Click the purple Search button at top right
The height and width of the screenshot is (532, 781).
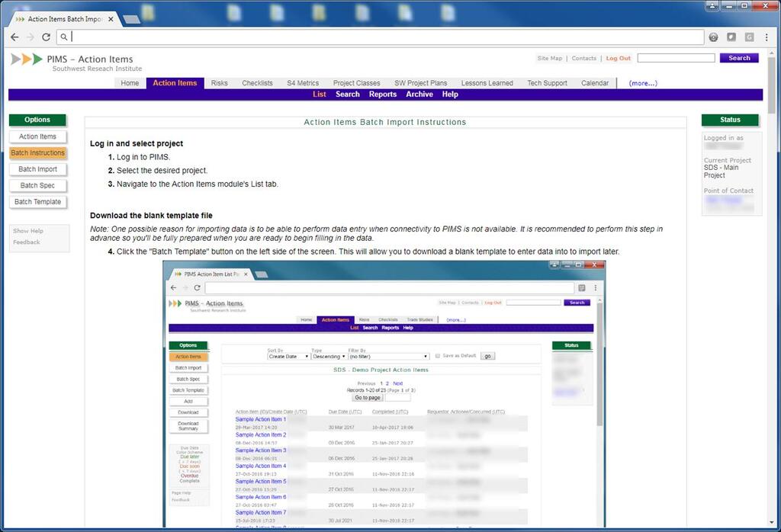coord(739,58)
